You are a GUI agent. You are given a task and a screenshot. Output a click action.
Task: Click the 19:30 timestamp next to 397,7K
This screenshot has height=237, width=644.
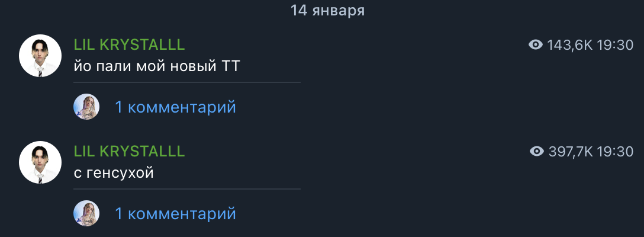[x=615, y=152]
